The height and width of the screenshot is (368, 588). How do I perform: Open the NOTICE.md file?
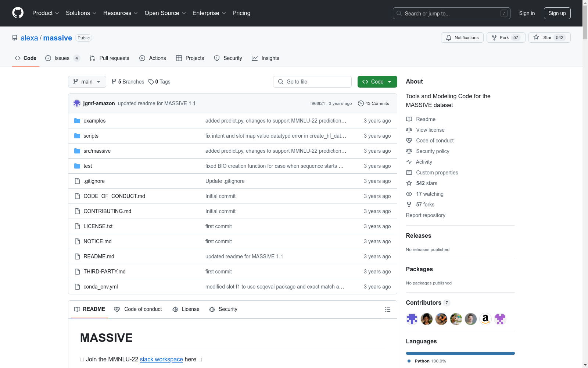pos(97,241)
